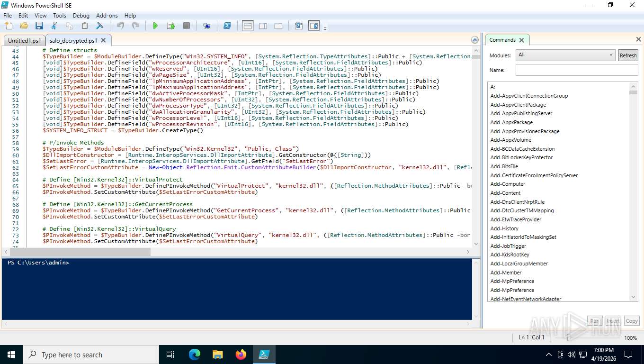The image size is (644, 364).
Task: Cut selection with the scissors icon
Action: (x=54, y=26)
